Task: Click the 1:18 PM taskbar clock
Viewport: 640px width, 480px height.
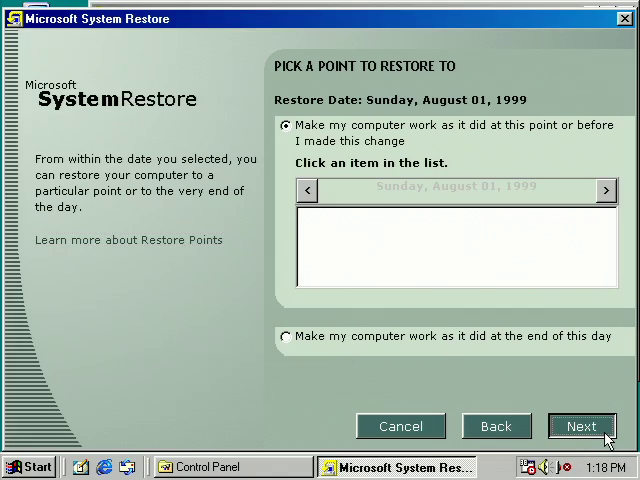Action: (606, 467)
